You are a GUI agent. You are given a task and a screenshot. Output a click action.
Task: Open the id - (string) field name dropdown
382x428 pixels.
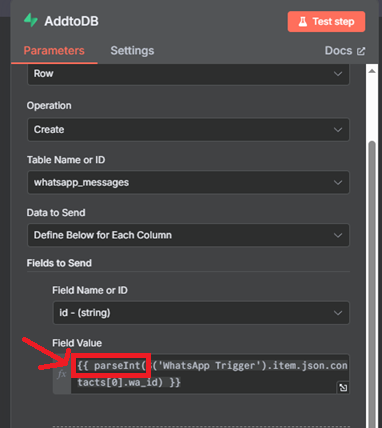tap(201, 313)
